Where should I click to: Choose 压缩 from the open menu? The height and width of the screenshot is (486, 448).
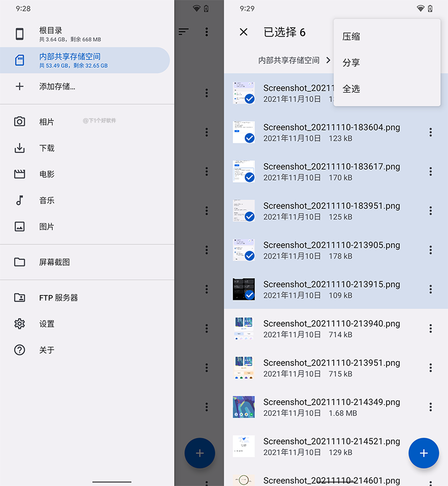point(351,36)
